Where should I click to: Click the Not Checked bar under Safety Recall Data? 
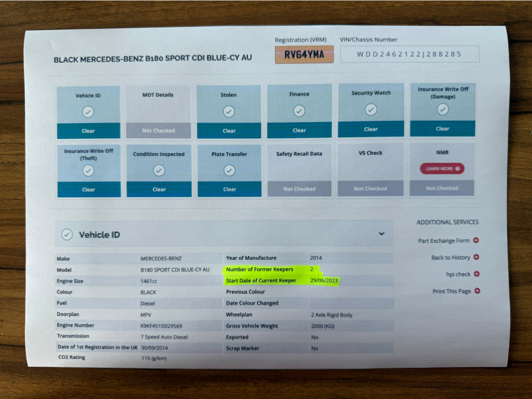coord(299,189)
